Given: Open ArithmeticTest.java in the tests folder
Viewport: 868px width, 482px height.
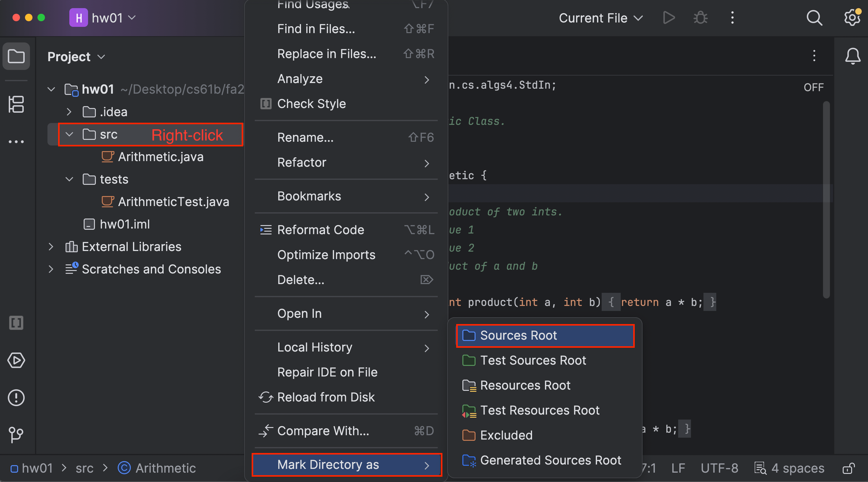Looking at the screenshot, I should pyautogui.click(x=173, y=201).
